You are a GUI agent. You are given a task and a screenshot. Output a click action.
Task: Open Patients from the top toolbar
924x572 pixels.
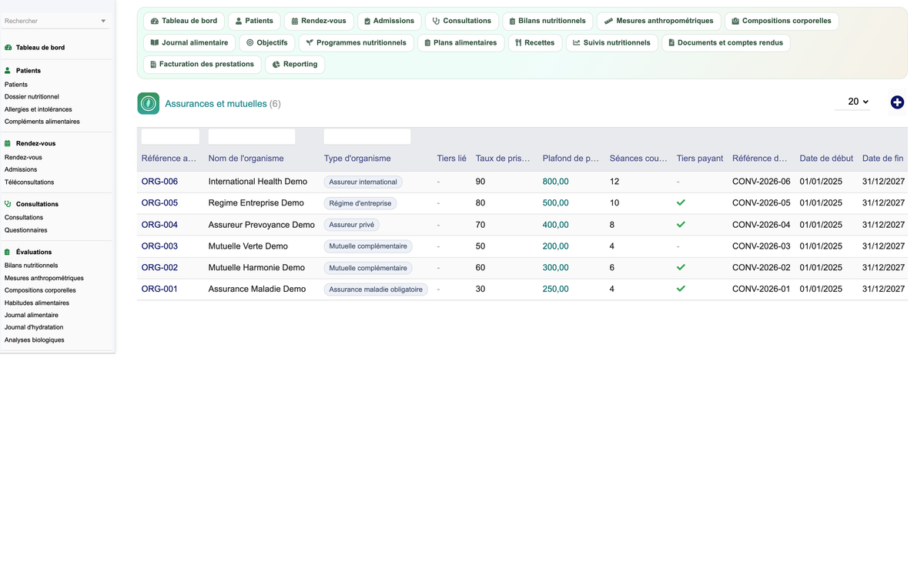pyautogui.click(x=254, y=21)
